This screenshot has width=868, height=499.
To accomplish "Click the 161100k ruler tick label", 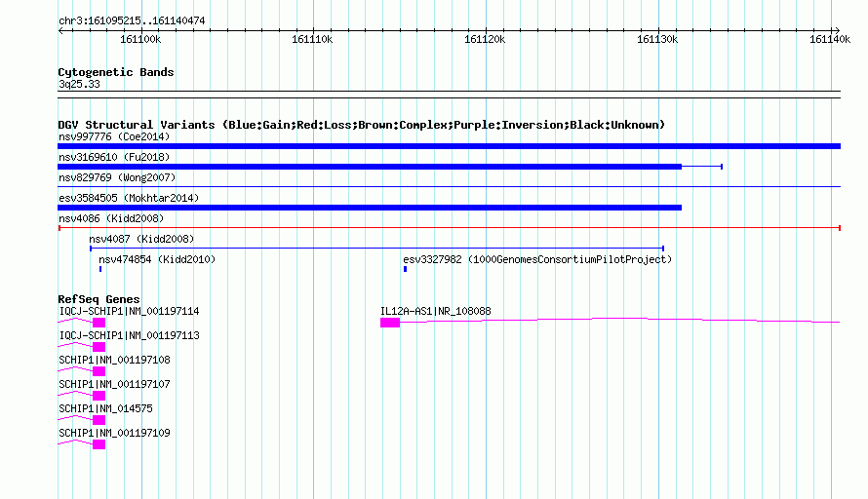I will 140,39.
